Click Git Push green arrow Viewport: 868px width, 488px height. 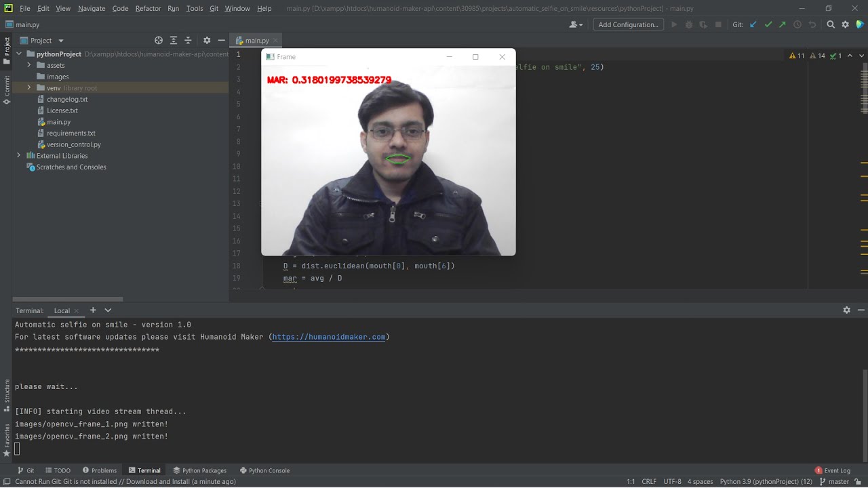pyautogui.click(x=783, y=24)
